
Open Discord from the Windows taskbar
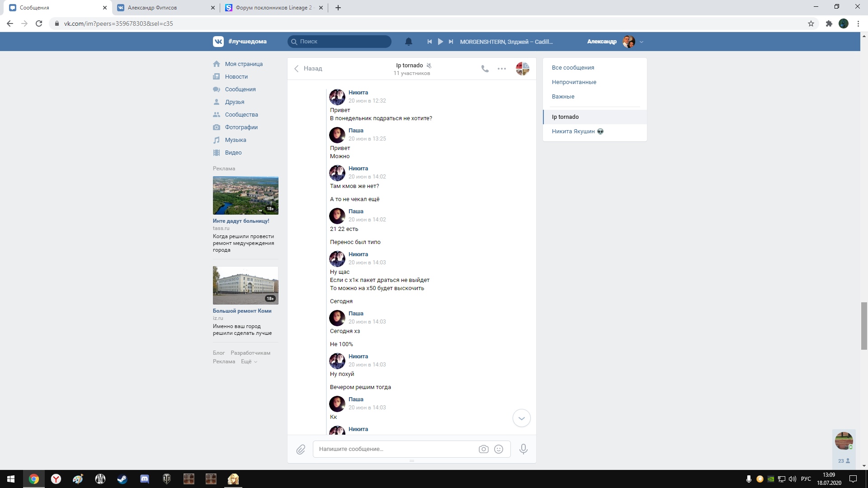pos(145,479)
